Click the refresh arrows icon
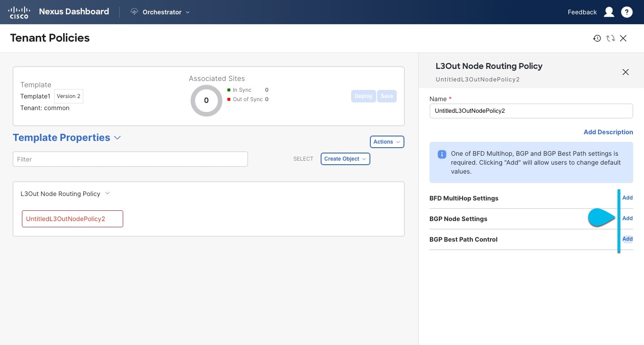 coord(610,38)
